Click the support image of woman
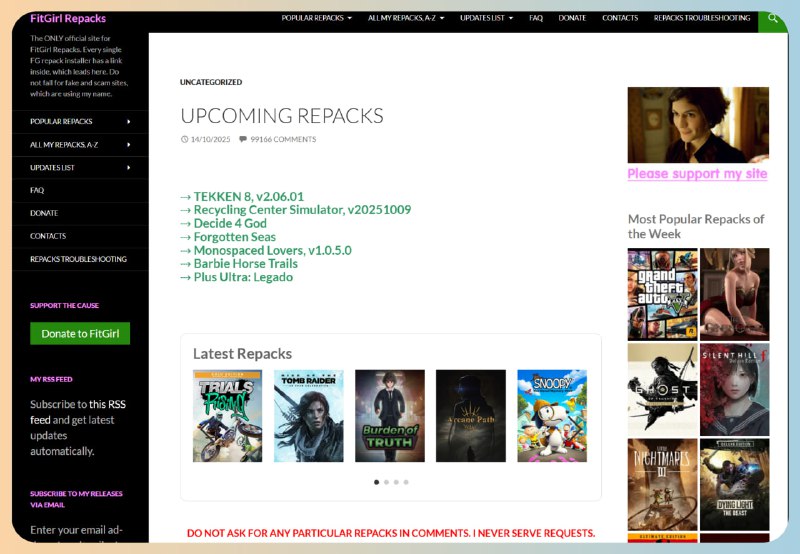Image resolution: width=800 pixels, height=554 pixels. (x=698, y=125)
